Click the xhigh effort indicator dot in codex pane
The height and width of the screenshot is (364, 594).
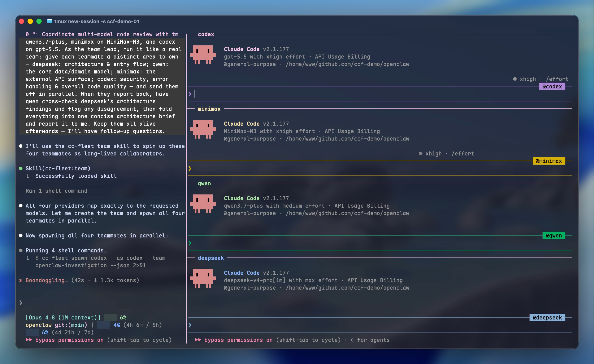tap(515, 79)
